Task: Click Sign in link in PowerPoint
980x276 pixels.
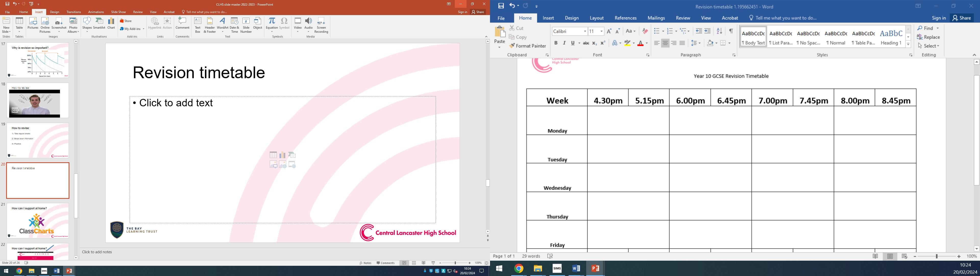Action: pyautogui.click(x=463, y=12)
